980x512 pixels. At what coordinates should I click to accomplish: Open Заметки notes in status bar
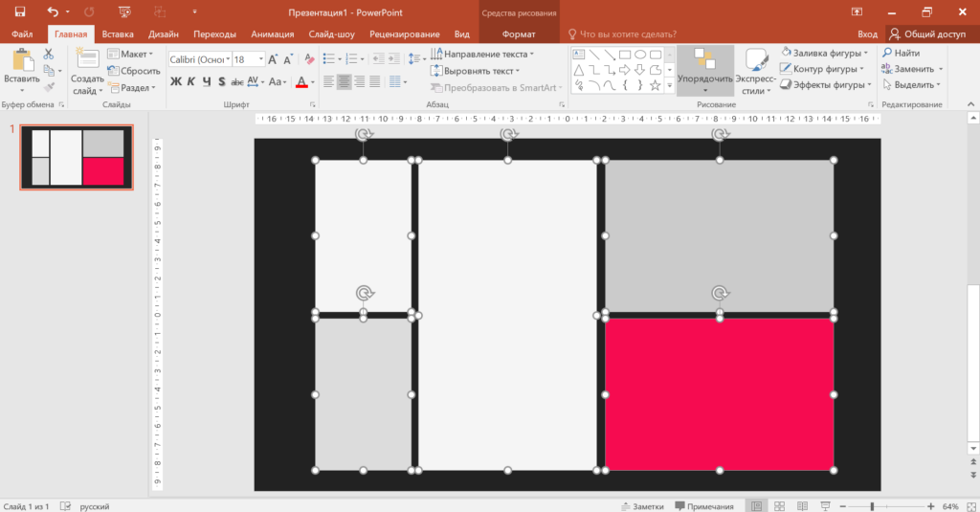(x=642, y=505)
